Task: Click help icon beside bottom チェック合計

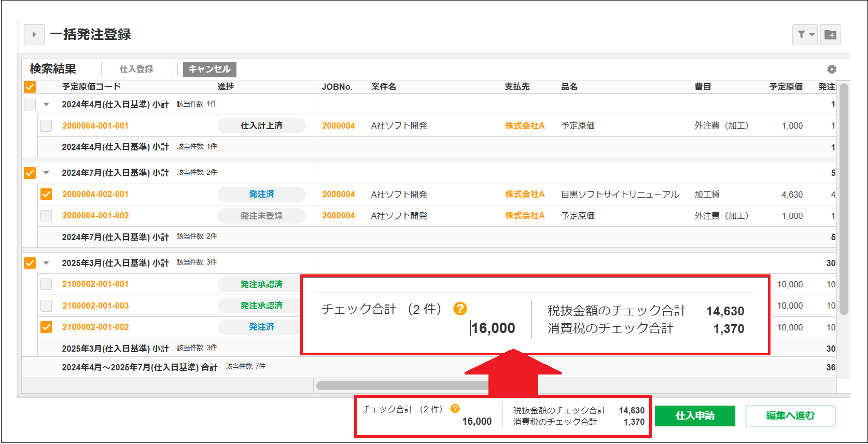Action: 455,409
